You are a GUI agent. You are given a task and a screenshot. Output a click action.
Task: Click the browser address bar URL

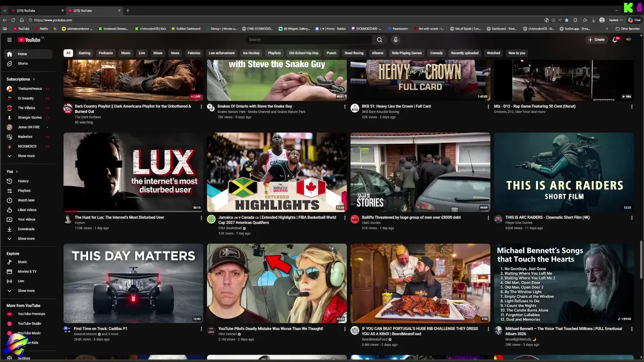tap(53, 20)
